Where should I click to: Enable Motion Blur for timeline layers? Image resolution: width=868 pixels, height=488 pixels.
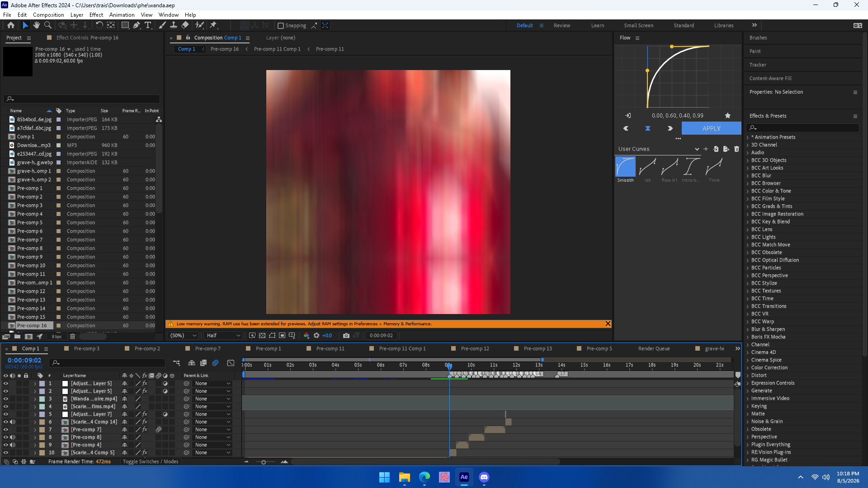[216, 363]
